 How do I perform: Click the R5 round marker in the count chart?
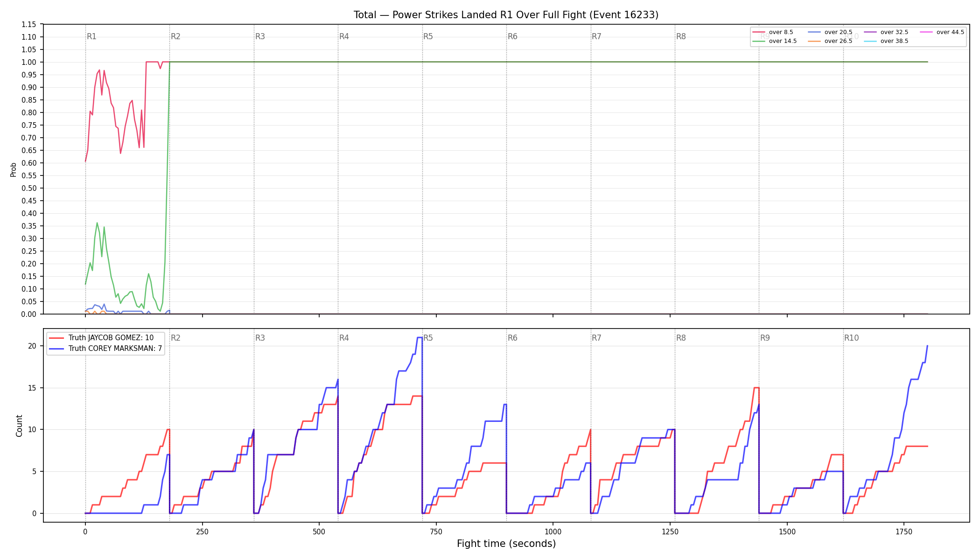coord(428,338)
